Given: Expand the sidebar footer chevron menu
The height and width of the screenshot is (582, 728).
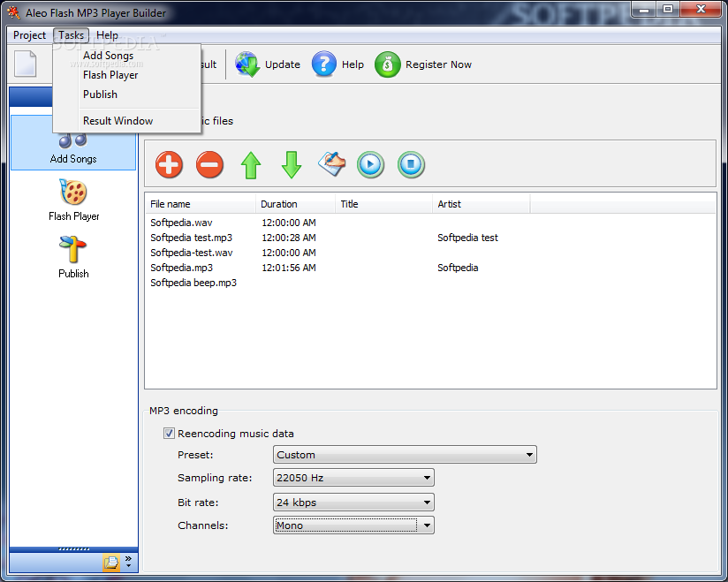Looking at the screenshot, I should pos(129,562).
